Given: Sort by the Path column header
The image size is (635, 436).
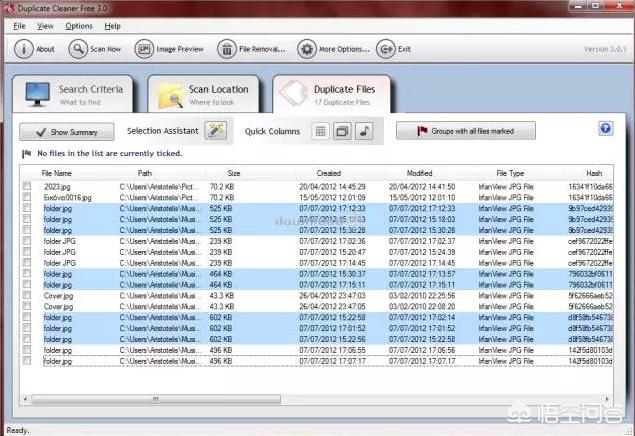Looking at the screenshot, I should [145, 173].
